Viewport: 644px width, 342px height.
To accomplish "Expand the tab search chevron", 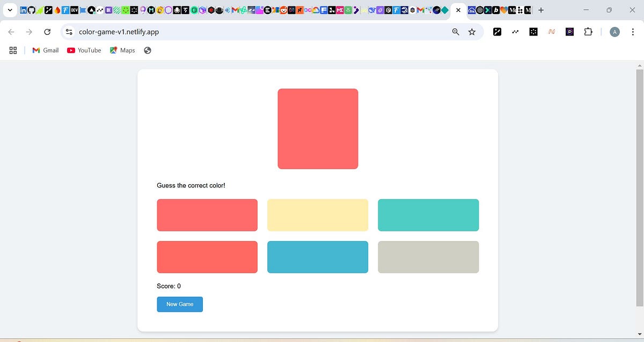I will (9, 10).
